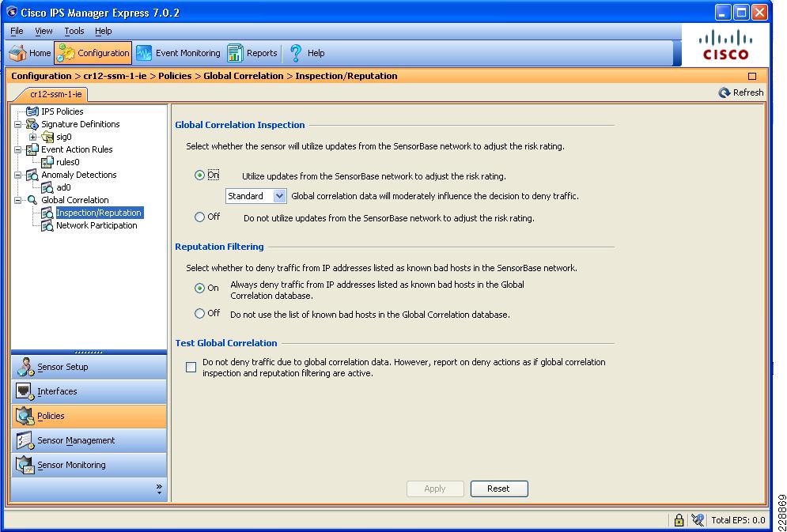Open the File menu
The image size is (787, 532).
(x=17, y=31)
